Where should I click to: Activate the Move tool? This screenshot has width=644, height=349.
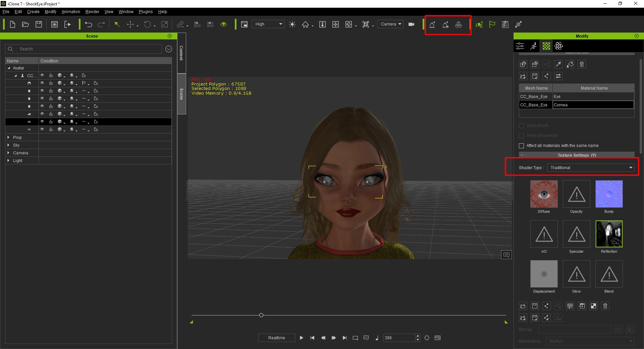click(x=130, y=24)
